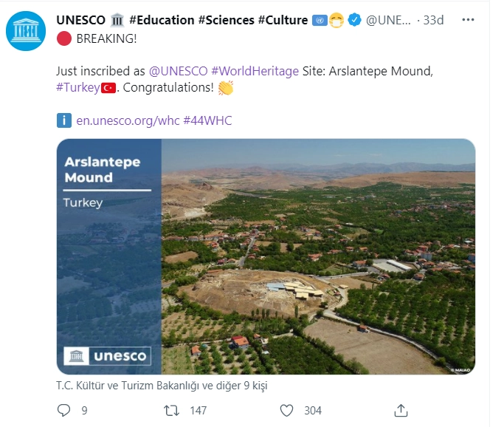Click the UNESCO logo on the photo
Viewport: 504px width, 427px height.
coord(108,356)
